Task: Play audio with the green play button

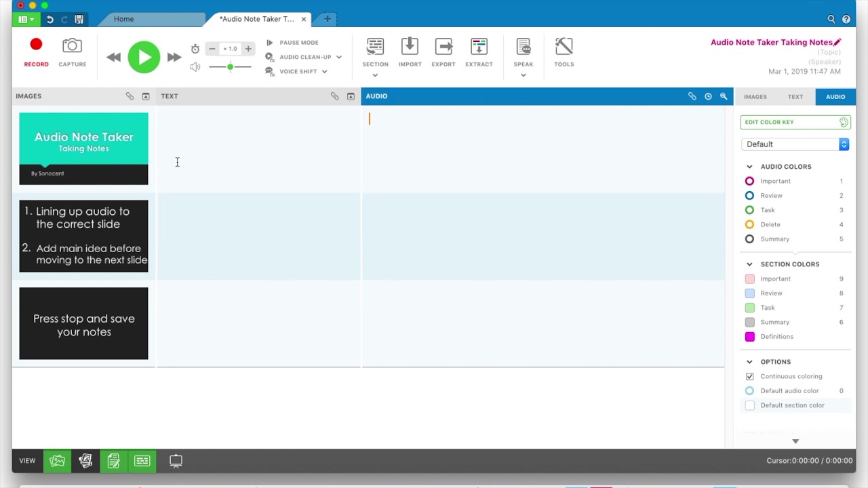Action: click(x=144, y=57)
